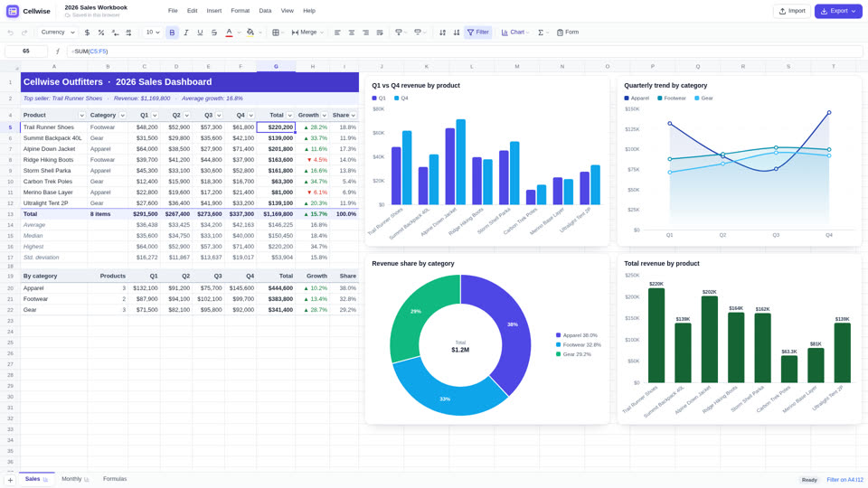
Task: Open the Format menu
Action: (241, 11)
